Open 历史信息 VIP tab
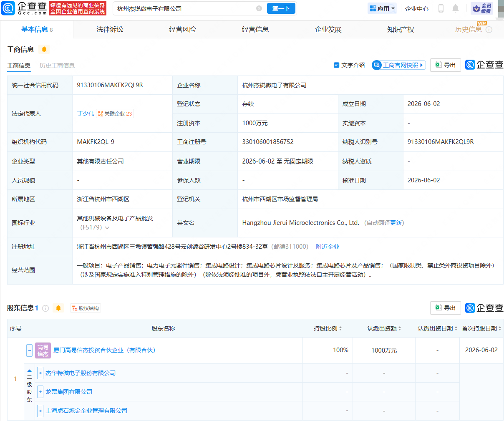 (x=468, y=29)
